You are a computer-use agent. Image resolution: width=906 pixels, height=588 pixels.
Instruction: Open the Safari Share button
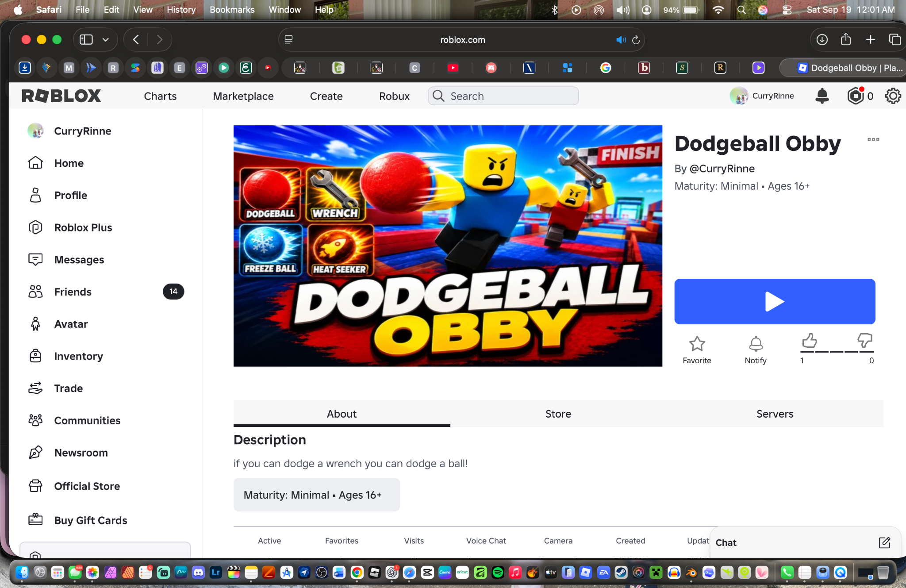846,39
